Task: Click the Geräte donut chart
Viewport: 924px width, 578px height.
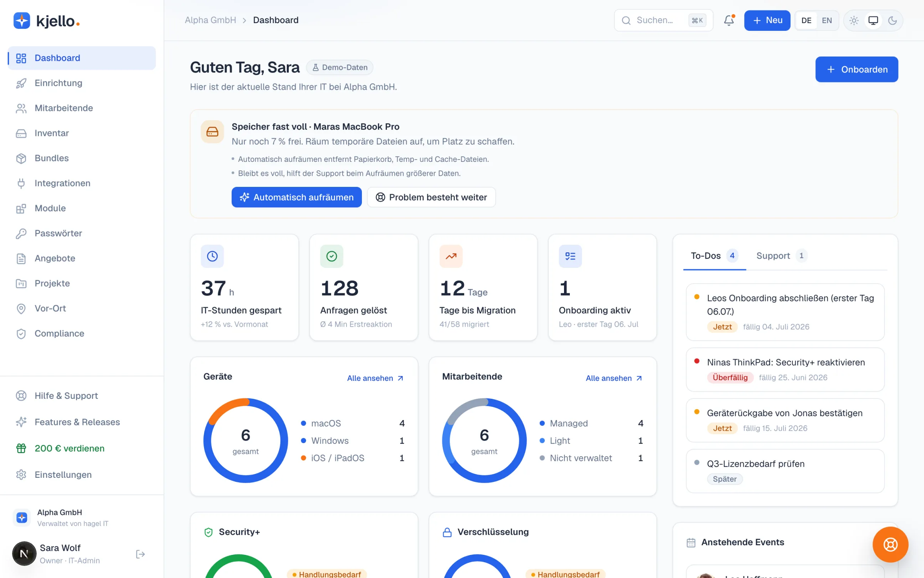Action: click(x=246, y=440)
